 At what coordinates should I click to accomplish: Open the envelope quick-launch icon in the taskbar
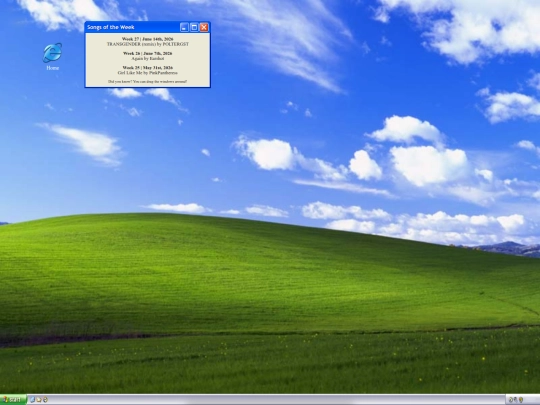[39, 400]
